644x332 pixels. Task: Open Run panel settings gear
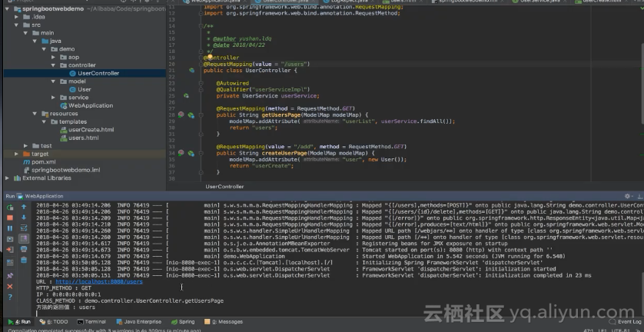628,197
